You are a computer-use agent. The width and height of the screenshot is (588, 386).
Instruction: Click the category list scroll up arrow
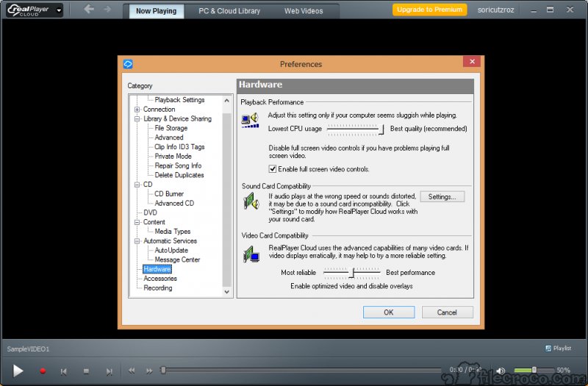[x=226, y=101]
